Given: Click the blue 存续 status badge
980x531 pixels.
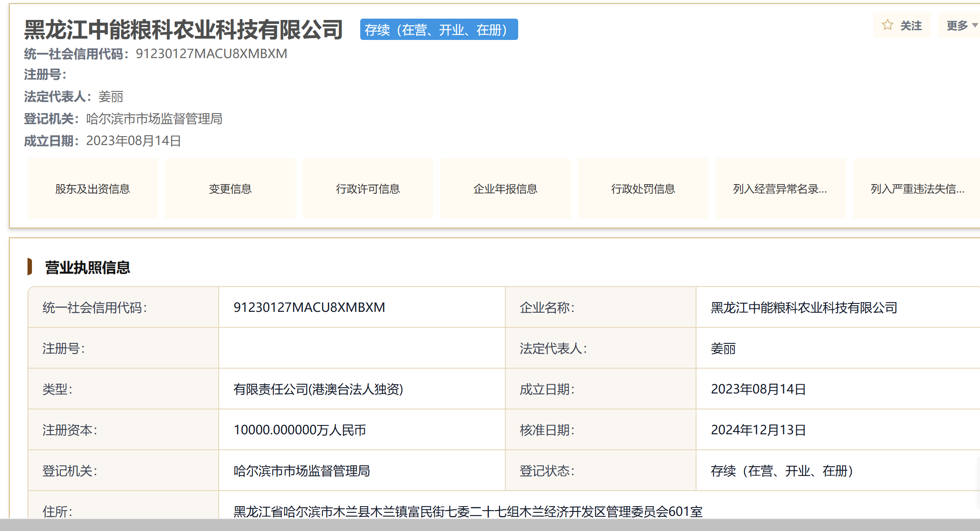Looking at the screenshot, I should [438, 30].
